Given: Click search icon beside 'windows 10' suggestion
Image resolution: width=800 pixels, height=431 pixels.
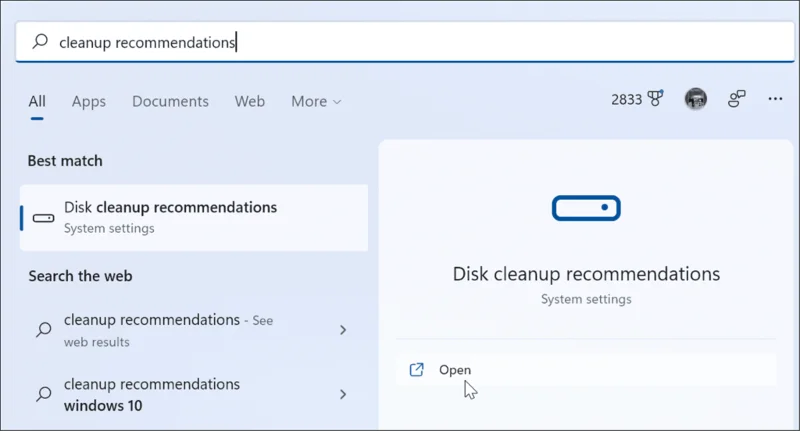Looking at the screenshot, I should coord(44,394).
